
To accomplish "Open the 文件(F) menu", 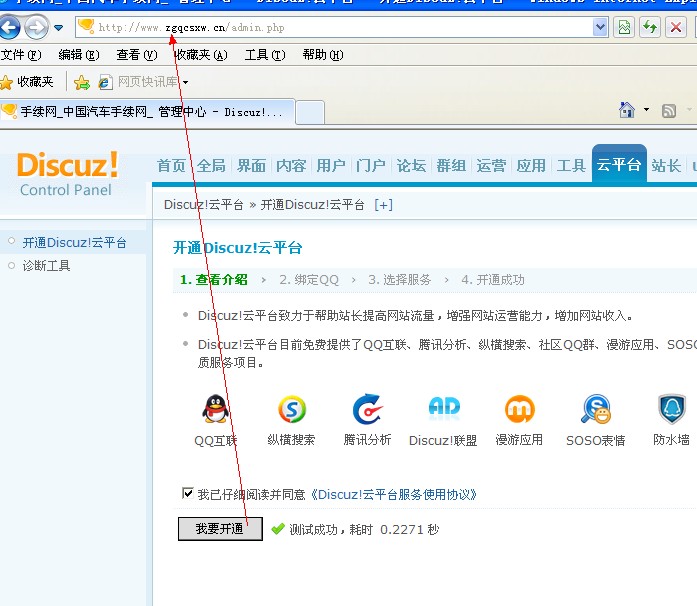I will (21, 55).
